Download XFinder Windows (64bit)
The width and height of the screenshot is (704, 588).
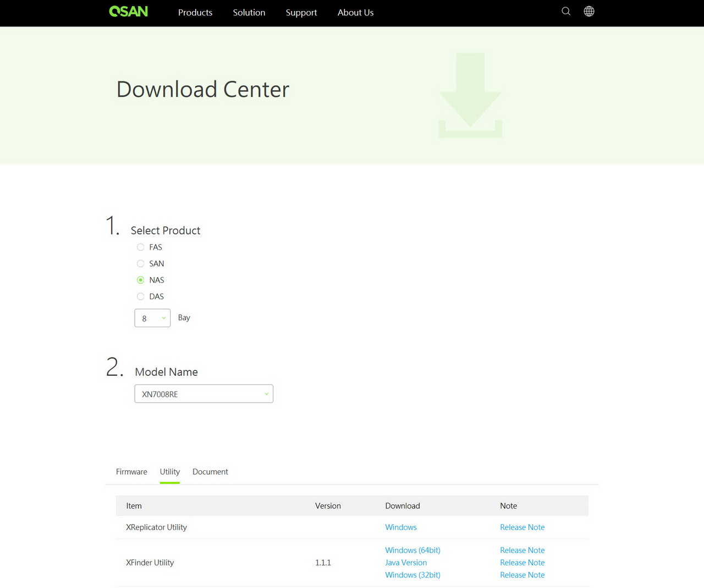[413, 551]
